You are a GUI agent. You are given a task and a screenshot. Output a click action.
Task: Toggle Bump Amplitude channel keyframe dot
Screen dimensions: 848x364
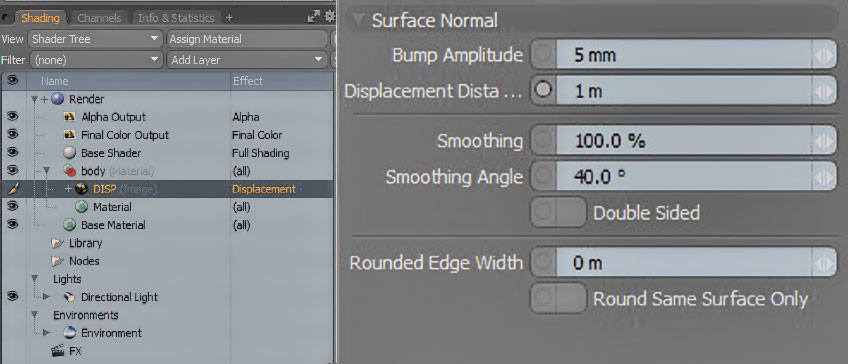(x=544, y=54)
